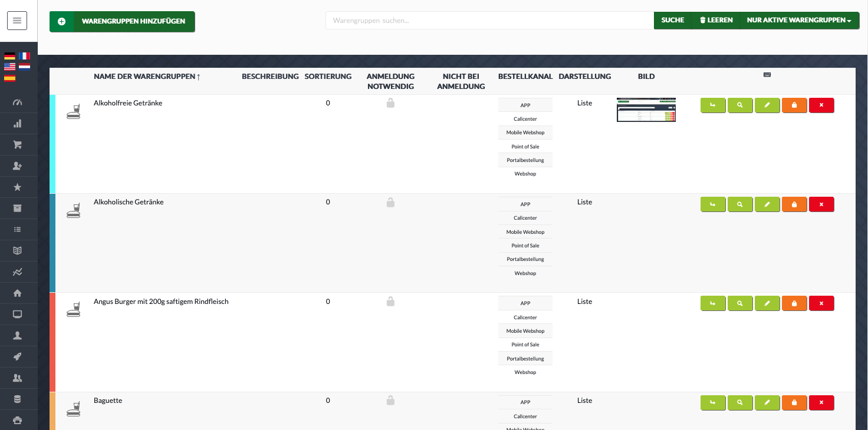Click the Suche button

pyautogui.click(x=673, y=20)
